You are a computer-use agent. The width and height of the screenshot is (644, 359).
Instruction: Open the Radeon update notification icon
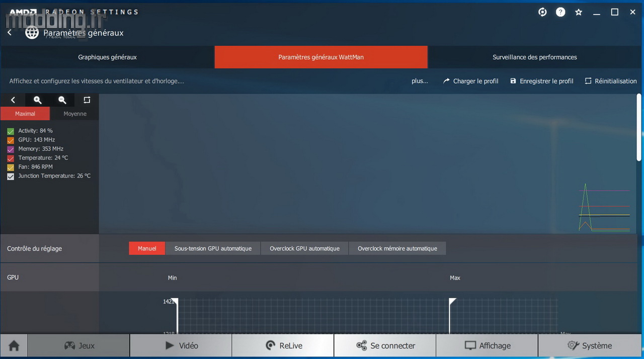click(x=542, y=12)
